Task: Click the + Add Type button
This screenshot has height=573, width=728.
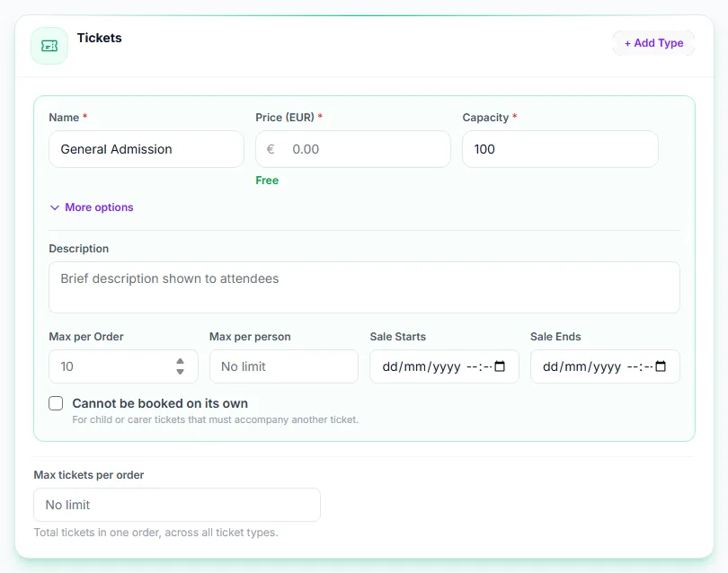Action: tap(653, 43)
